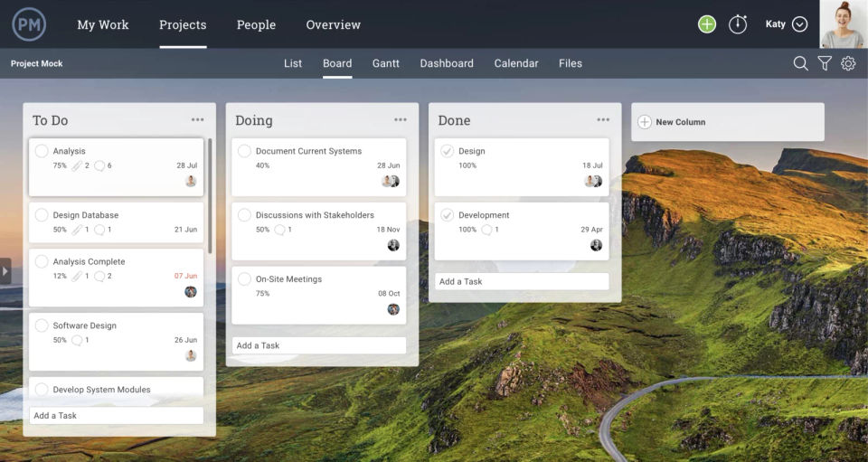Click Add a Task in Done column
The height and width of the screenshot is (462, 868).
coord(522,281)
